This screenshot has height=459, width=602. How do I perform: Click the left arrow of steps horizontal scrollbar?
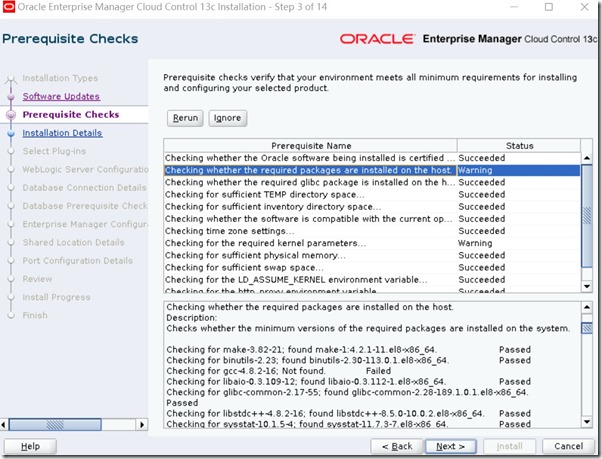(x=4, y=424)
